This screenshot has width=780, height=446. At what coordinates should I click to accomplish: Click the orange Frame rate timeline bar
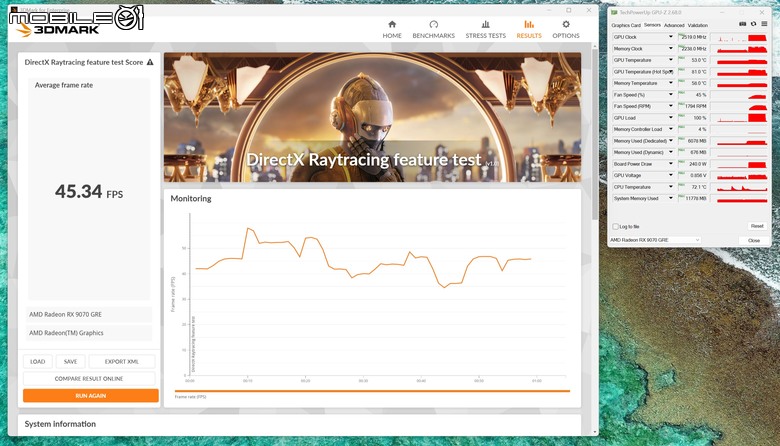(372, 391)
